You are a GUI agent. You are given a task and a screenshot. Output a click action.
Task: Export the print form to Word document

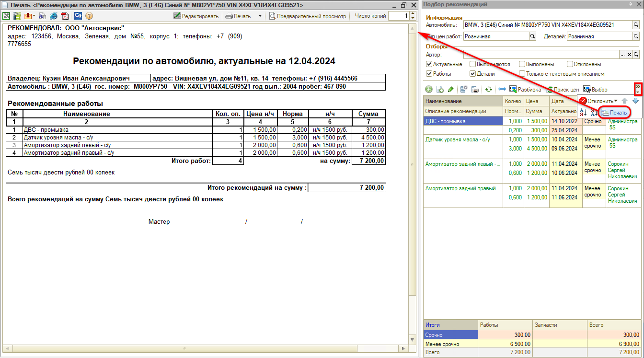click(43, 16)
